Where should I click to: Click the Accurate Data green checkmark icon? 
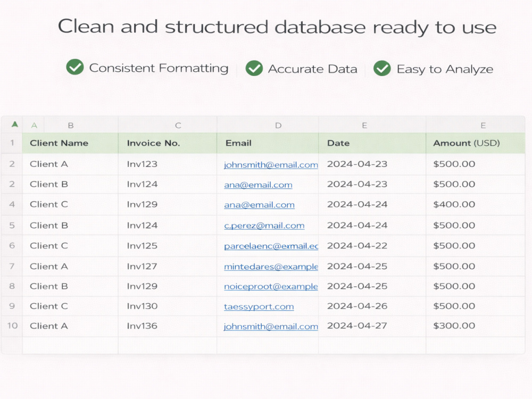[254, 68]
